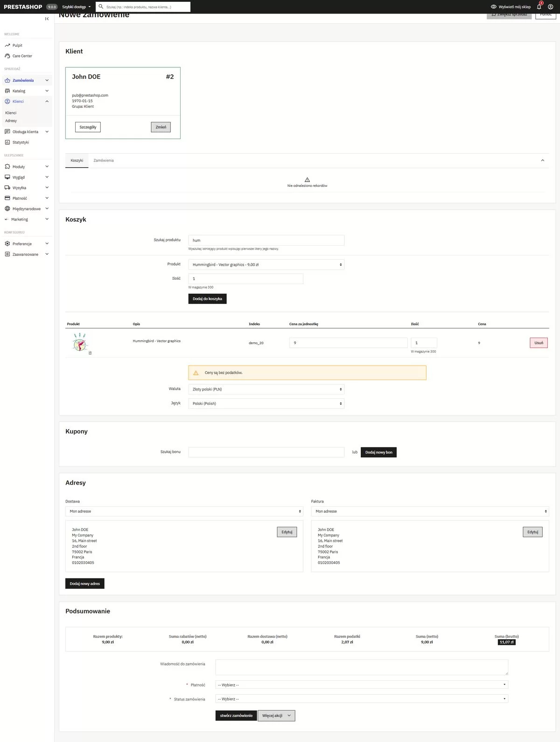Viewport: 560px width, 742px height.
Task: Open the Waluta currency dropdown
Action: click(x=266, y=389)
